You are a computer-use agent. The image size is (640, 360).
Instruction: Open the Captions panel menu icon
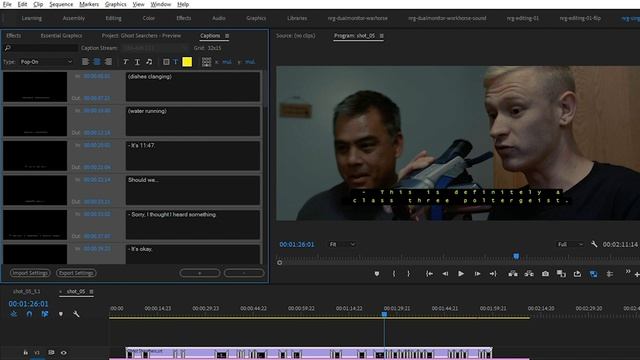point(227,36)
